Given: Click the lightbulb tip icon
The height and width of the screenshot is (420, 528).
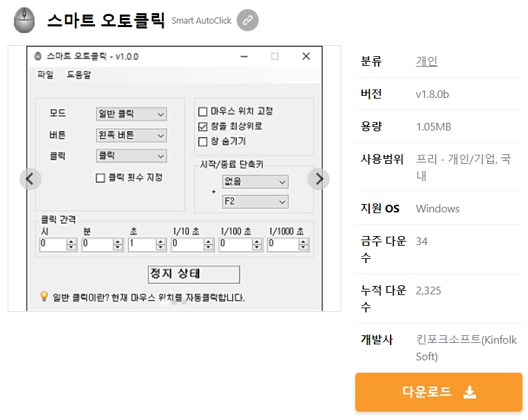Looking at the screenshot, I should coord(44,296).
